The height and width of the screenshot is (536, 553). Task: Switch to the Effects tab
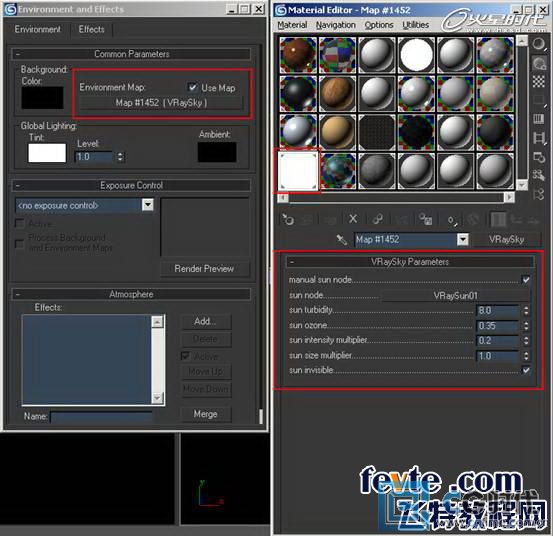point(91,29)
